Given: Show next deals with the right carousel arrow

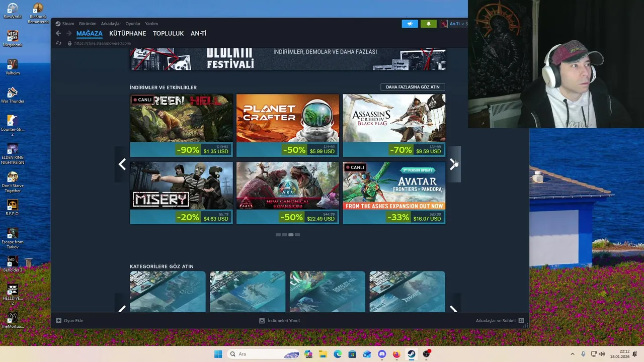Looking at the screenshot, I should coord(453,164).
